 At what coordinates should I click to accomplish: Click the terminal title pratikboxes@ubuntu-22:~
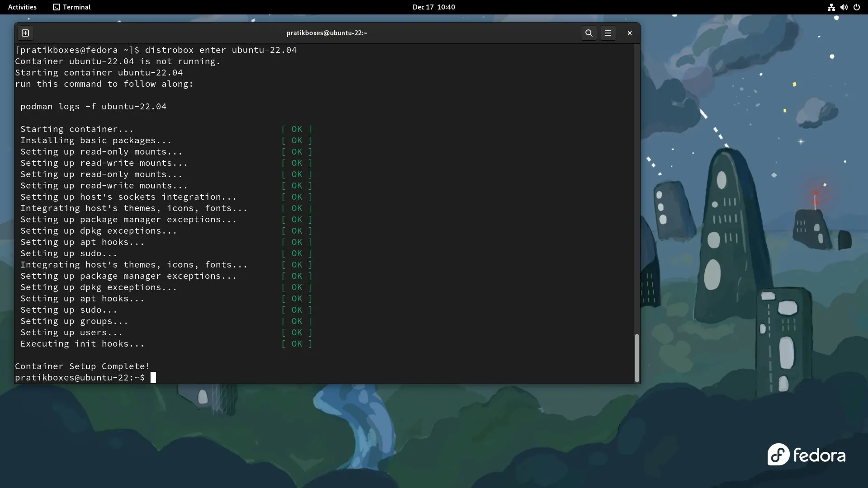[327, 33]
